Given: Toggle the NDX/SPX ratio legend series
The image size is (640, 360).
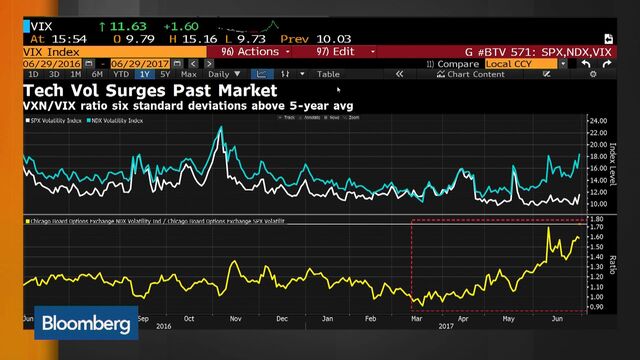Looking at the screenshot, I should pyautogui.click(x=155, y=221).
